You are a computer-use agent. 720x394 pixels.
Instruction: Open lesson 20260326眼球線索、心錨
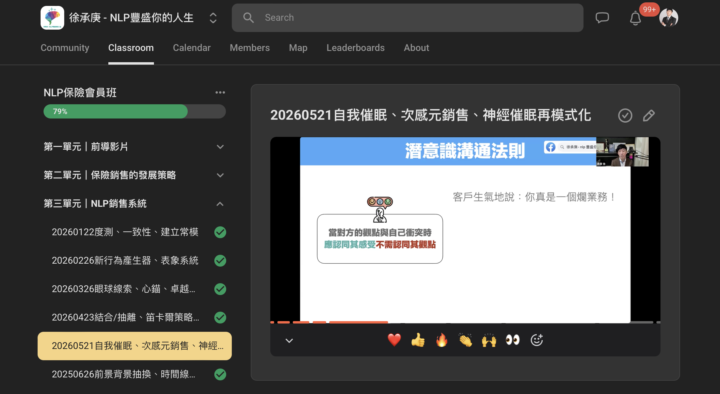click(124, 289)
